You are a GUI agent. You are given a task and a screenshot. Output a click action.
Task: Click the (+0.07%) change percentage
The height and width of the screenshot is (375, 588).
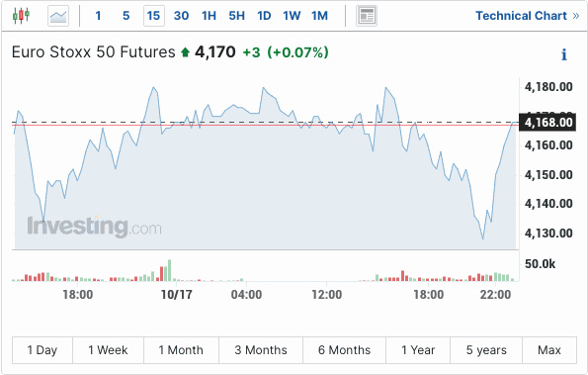click(x=297, y=52)
